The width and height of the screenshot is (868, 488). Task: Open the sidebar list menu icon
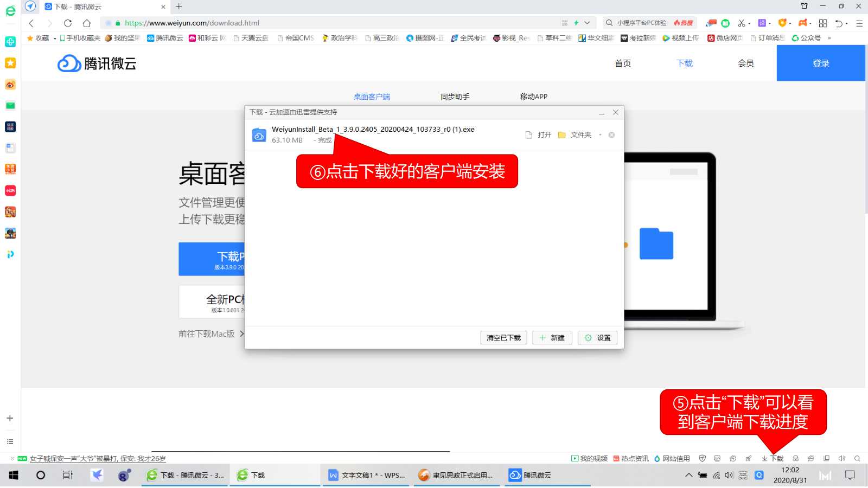10,442
